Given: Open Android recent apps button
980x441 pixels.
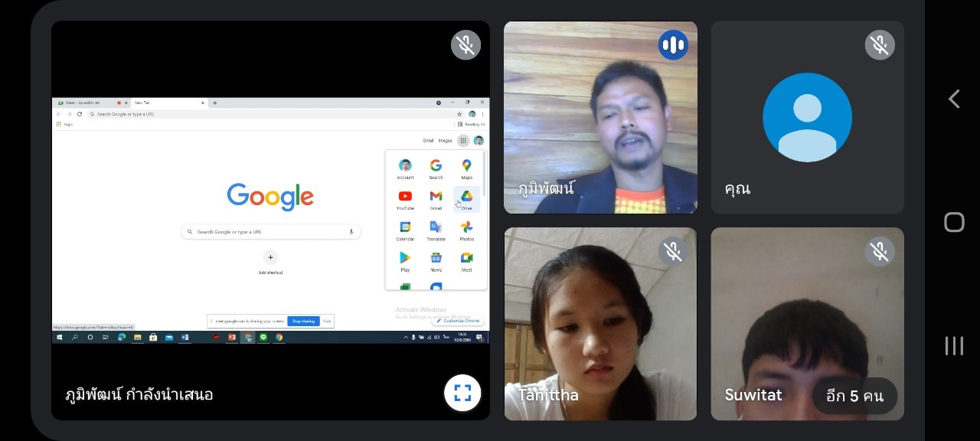Looking at the screenshot, I should 954,346.
